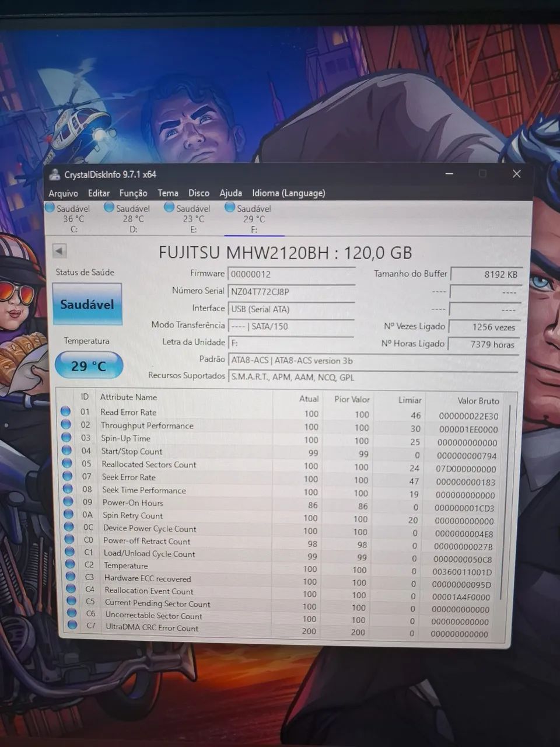Viewport: 560px width, 747px height.
Task: Click the CrystalDiskInfo app icon in title bar
Action: (55, 174)
